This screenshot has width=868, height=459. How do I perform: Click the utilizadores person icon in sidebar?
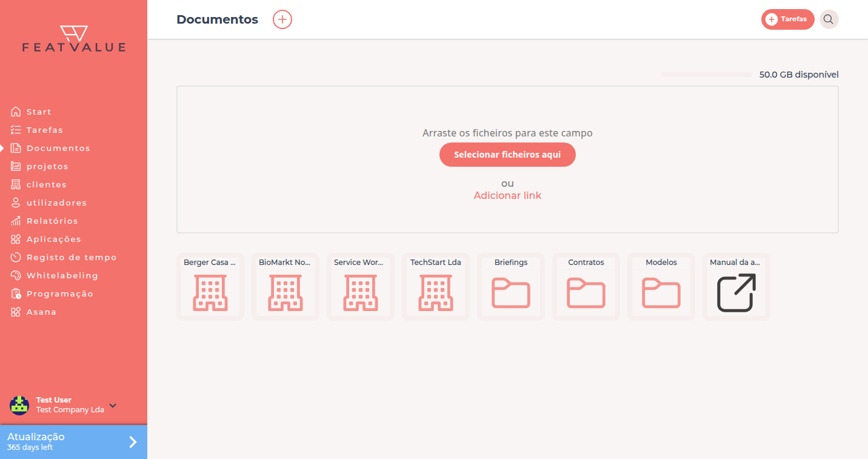pos(16,203)
